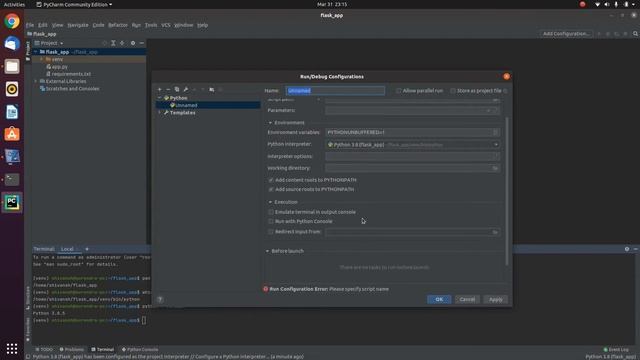Collapse the Execution section

(x=270, y=202)
